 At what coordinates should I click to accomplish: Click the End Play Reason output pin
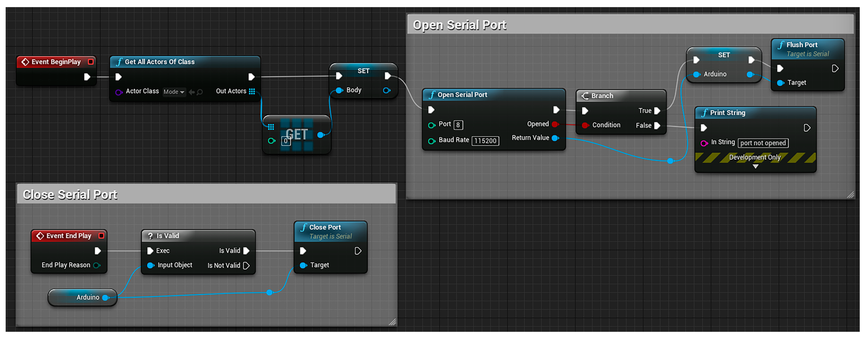tap(96, 265)
